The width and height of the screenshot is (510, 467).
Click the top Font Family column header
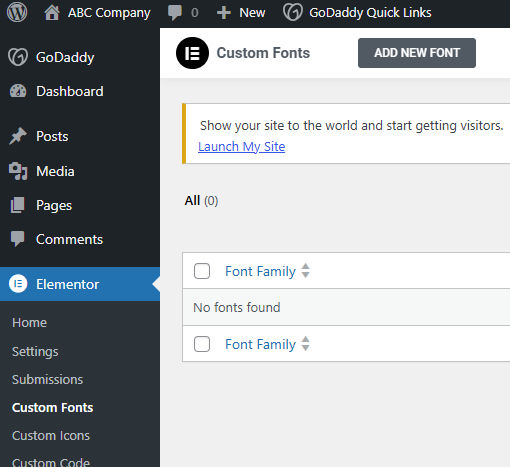pos(260,271)
